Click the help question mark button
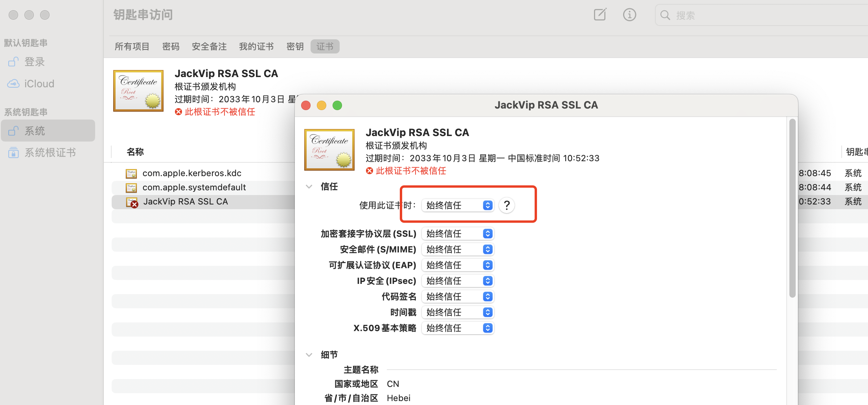The height and width of the screenshot is (405, 868). point(506,205)
